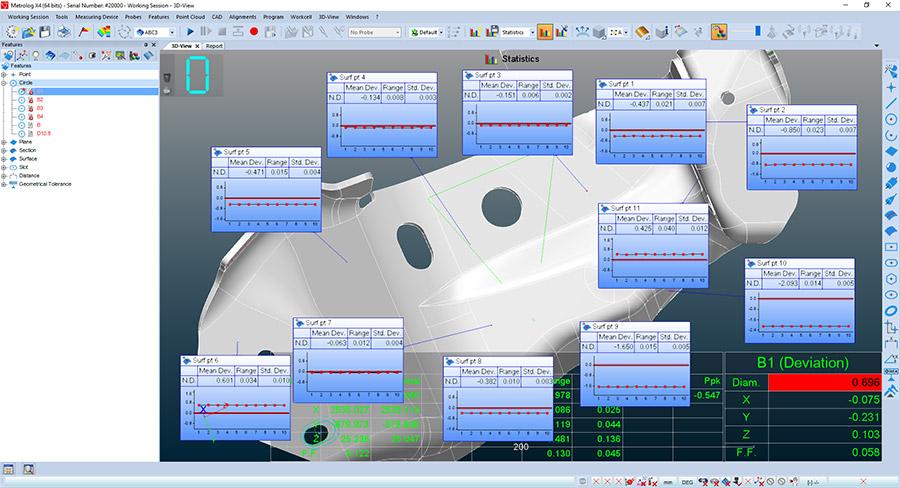This screenshot has width=900, height=488.
Task: Click the Open folder toolbar icon
Action: tap(27, 32)
